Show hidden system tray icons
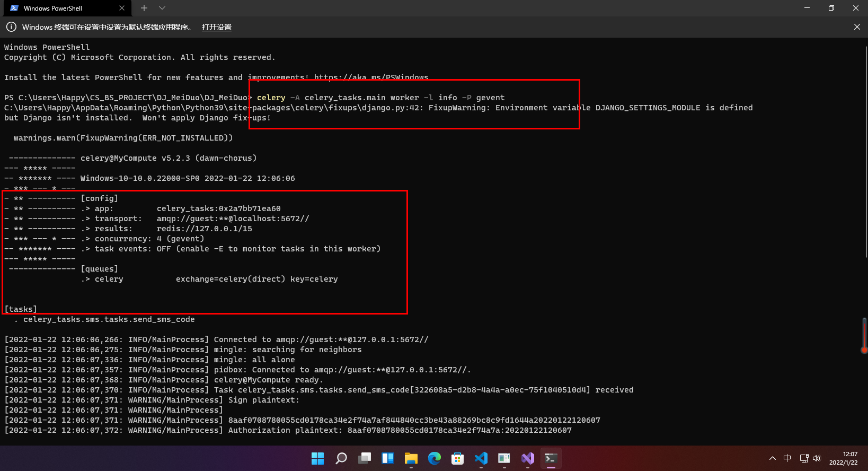 coord(772,458)
